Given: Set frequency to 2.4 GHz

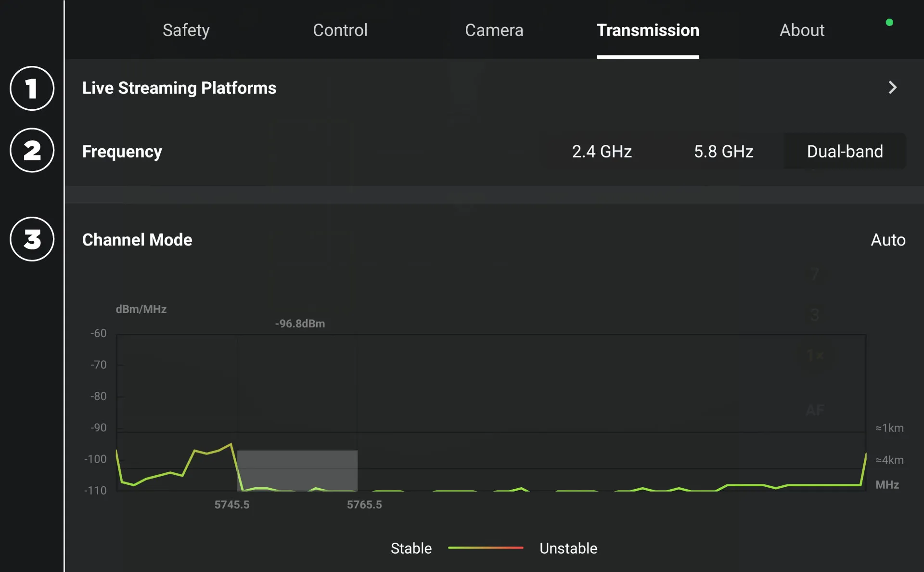Looking at the screenshot, I should [x=602, y=151].
